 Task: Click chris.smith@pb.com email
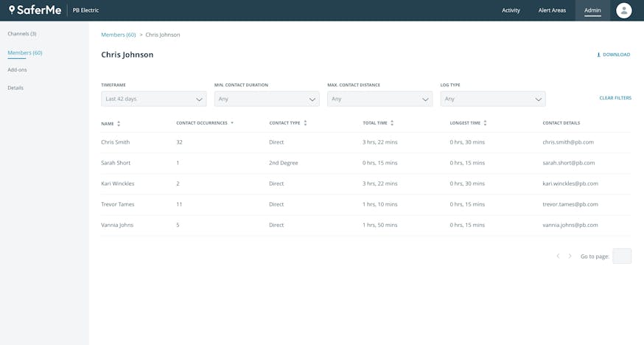(568, 142)
